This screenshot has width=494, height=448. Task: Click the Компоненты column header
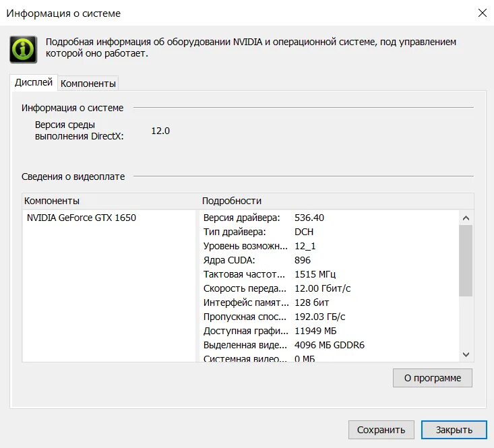pos(111,201)
